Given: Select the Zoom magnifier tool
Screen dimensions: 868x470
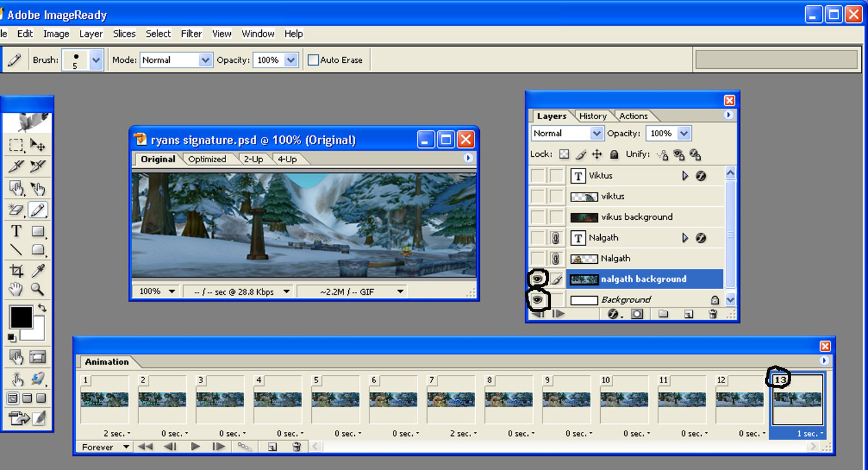Looking at the screenshot, I should click(x=38, y=288).
